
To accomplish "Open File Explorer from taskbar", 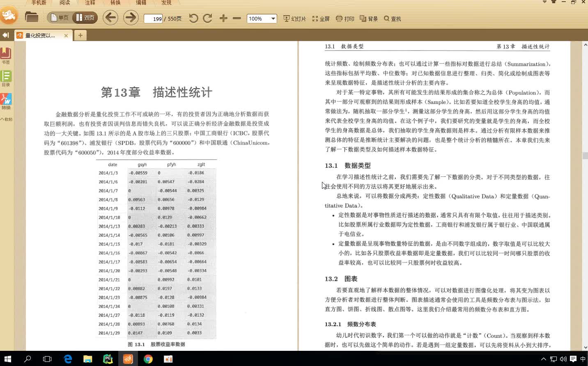I will (x=88, y=359).
